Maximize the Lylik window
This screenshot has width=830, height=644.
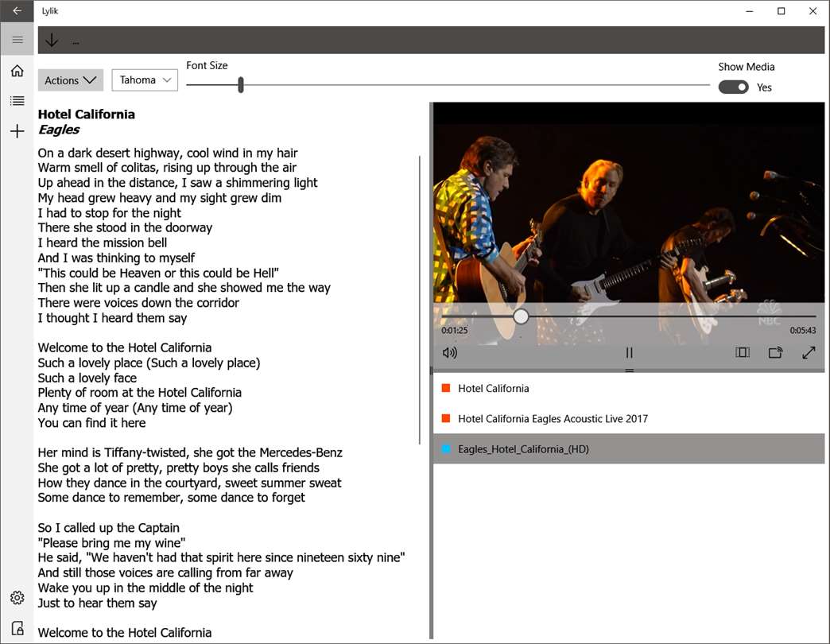click(x=782, y=11)
